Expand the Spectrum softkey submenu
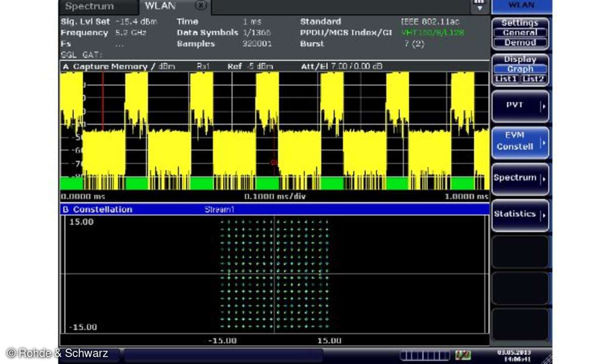Screen dimensions: 607x364 [520, 178]
